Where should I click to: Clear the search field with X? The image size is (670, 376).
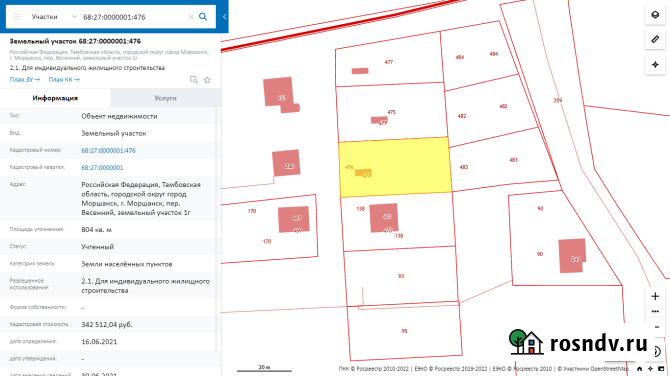[x=191, y=17]
